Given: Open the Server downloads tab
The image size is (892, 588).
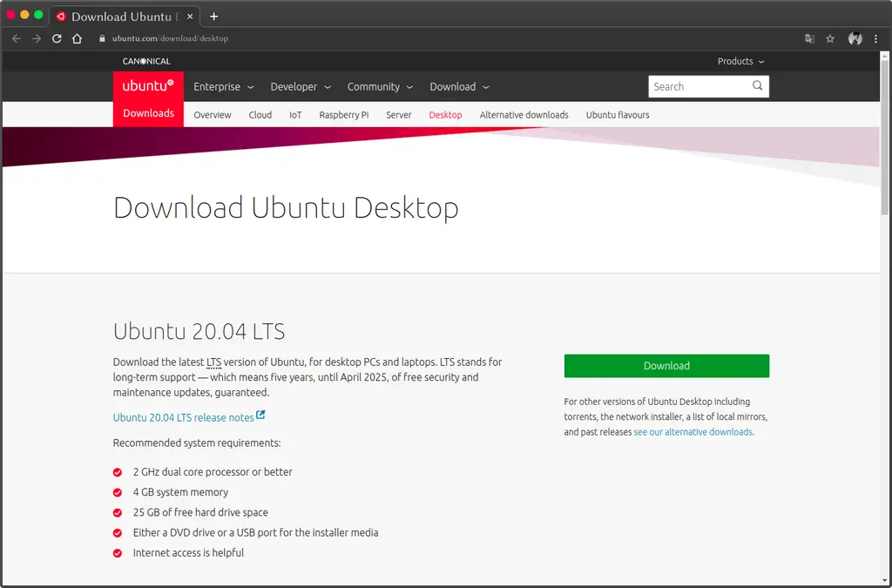Looking at the screenshot, I should point(398,115).
